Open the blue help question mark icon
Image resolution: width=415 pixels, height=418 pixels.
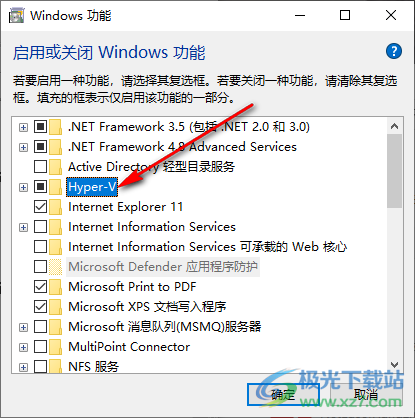(x=394, y=51)
